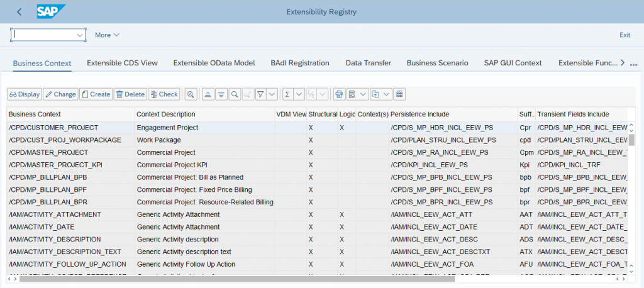Click the Change button
The width and height of the screenshot is (644, 288).
(60, 94)
